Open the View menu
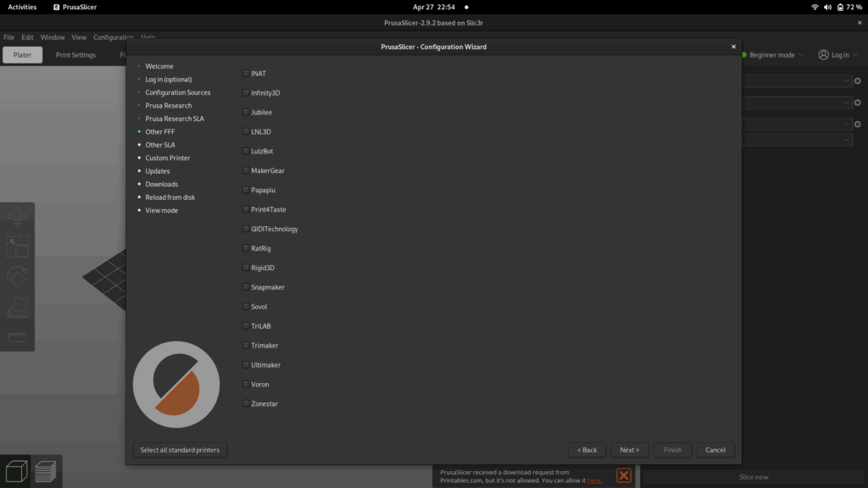Image resolution: width=868 pixels, height=488 pixels. [x=79, y=37]
